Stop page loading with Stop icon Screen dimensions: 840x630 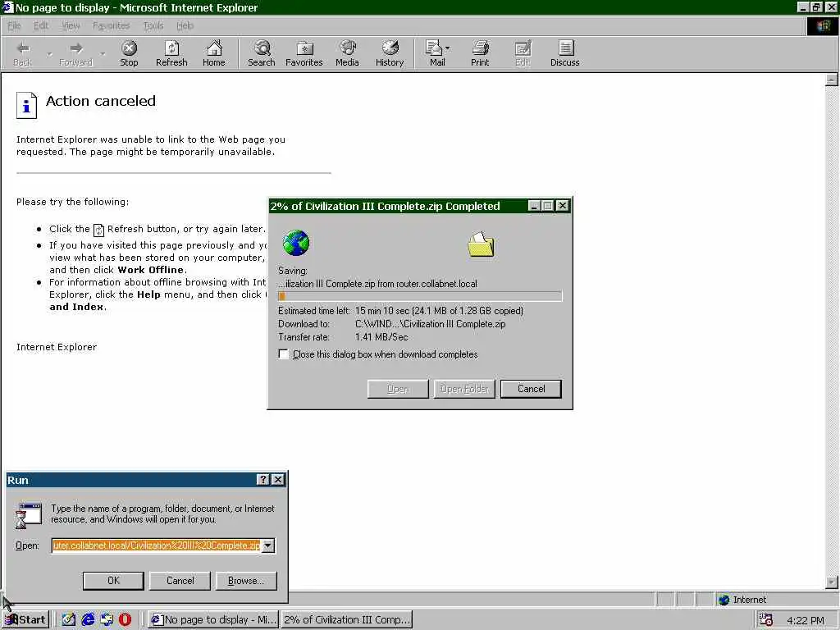click(x=129, y=48)
